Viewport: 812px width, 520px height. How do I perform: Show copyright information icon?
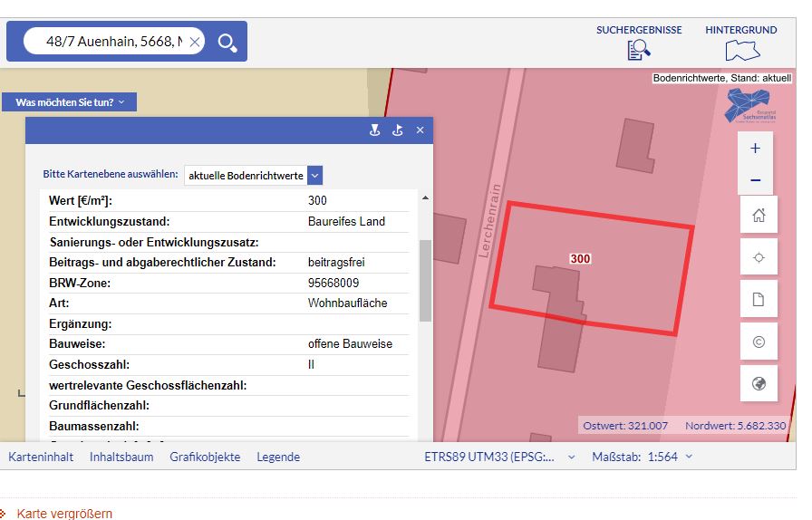point(759,342)
